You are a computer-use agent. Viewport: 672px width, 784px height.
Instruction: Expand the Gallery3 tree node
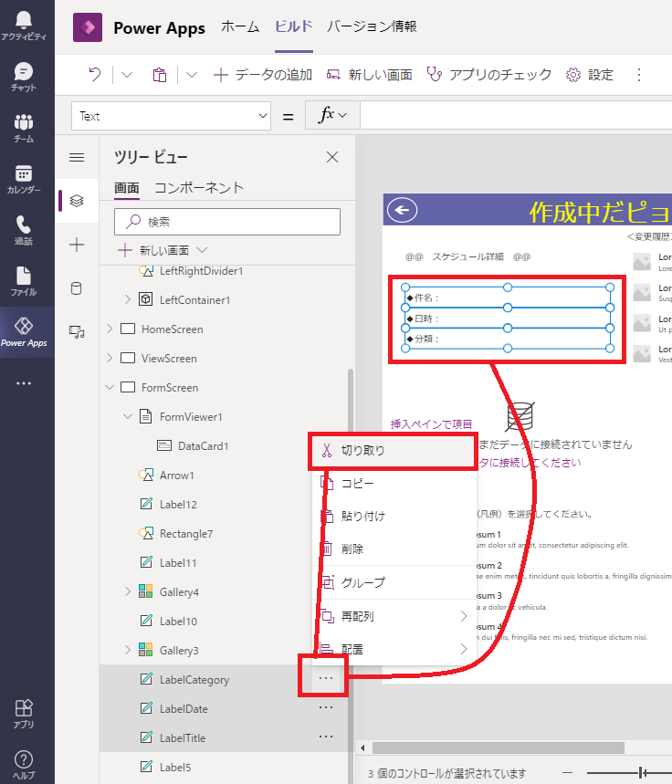[128, 650]
